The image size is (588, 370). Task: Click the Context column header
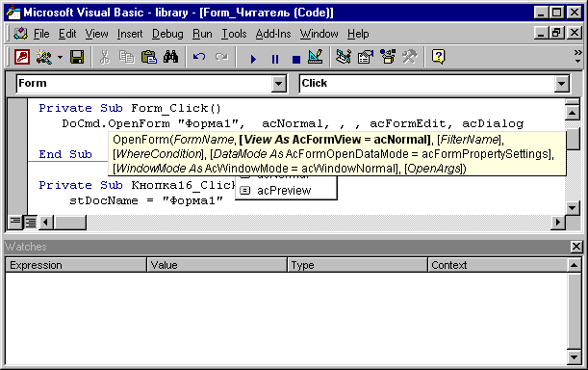tap(498, 265)
